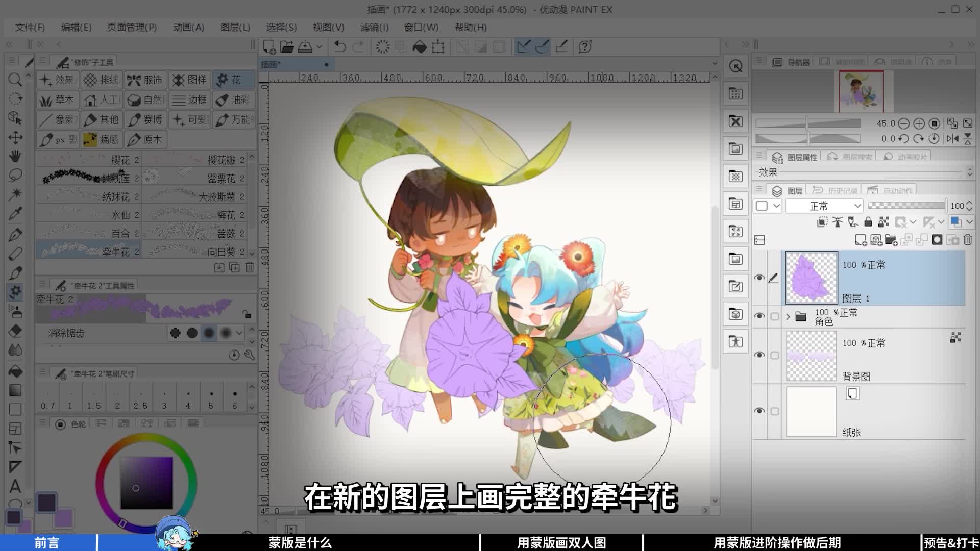Select the hand pan tool
Image resolution: width=980 pixels, height=551 pixels.
point(15,156)
